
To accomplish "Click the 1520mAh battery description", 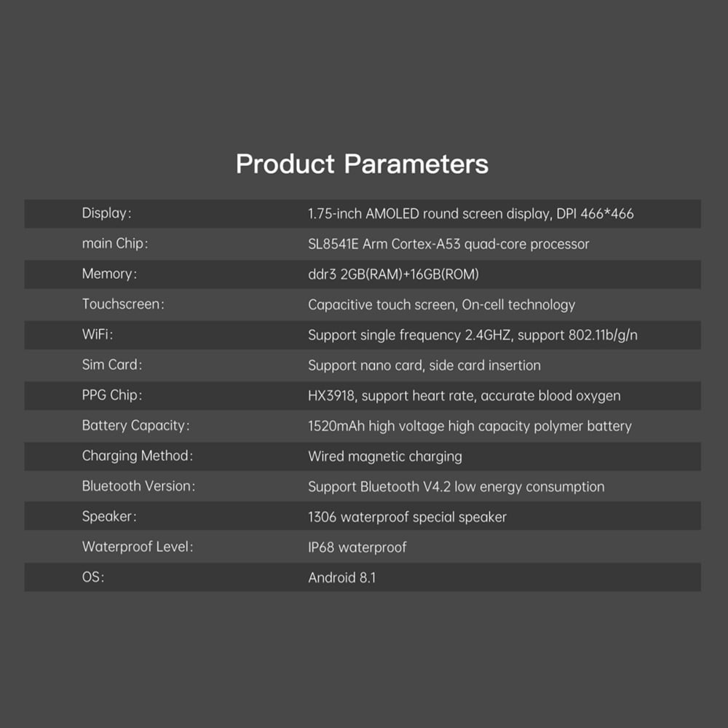I will click(470, 426).
